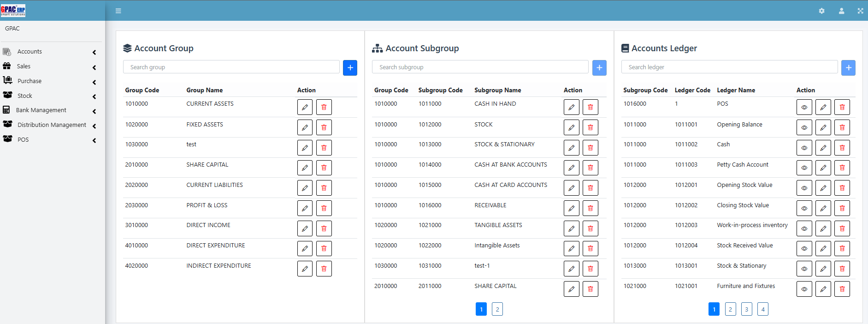Screen dimensions: 868x324
Task: Delete the Petty Cash Account ledger
Action: point(842,168)
